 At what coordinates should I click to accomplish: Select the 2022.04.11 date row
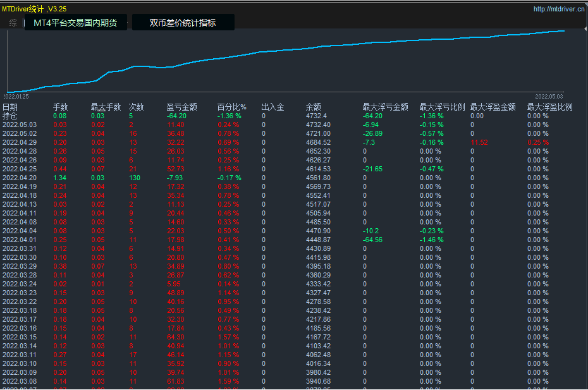click(20, 214)
